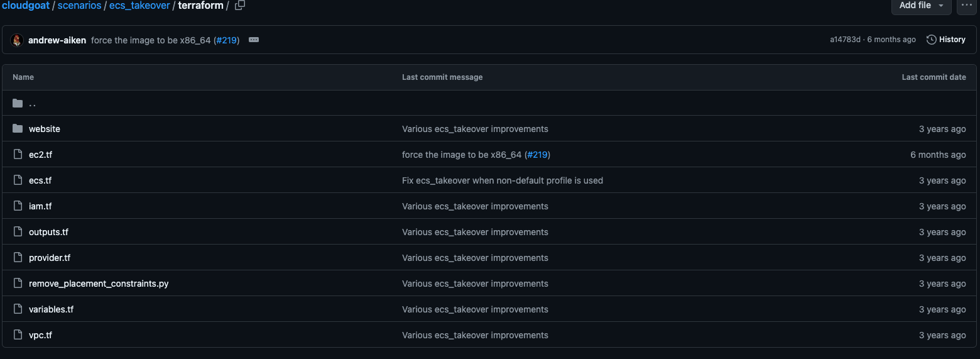Click the iam.tf file icon
Image resolution: width=980 pixels, height=359 pixels.
pos(18,206)
